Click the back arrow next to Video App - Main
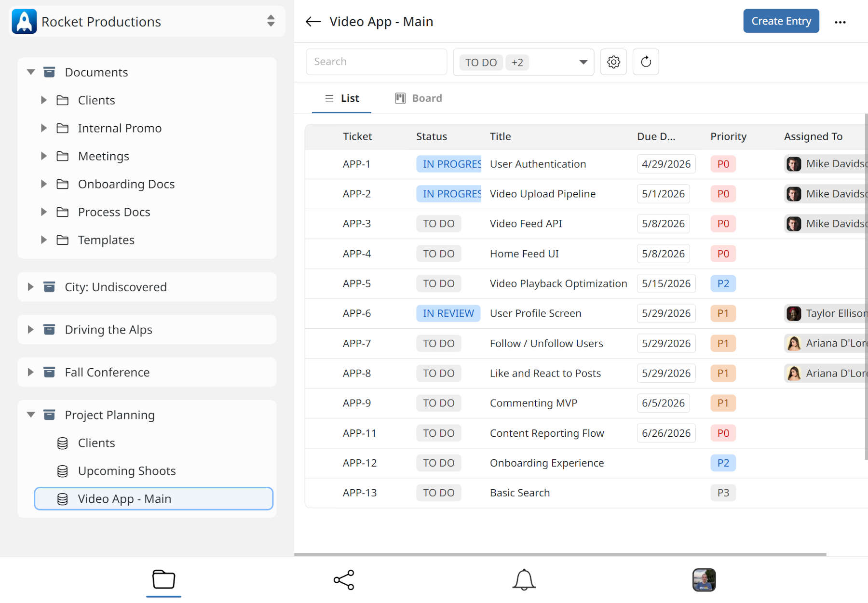868x603 pixels. click(312, 21)
